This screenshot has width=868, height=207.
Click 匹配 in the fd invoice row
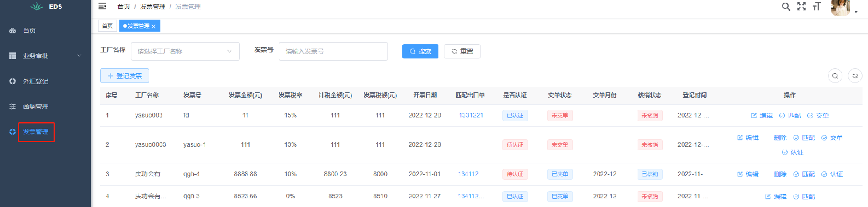point(790,115)
